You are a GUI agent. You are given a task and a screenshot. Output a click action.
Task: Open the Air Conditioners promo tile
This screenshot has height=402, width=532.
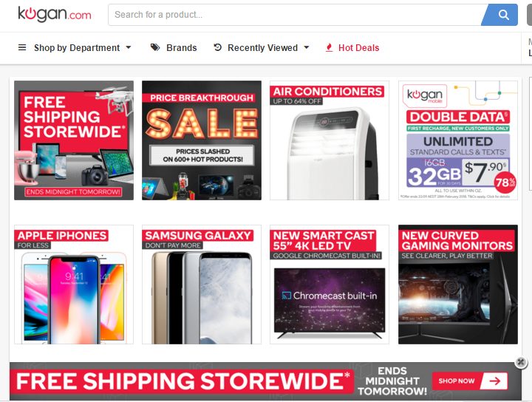tap(330, 140)
